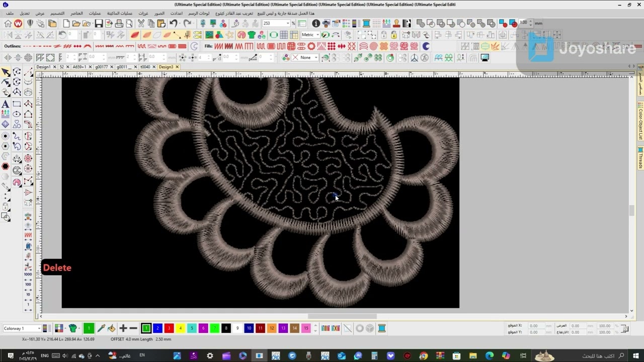Open the None pattern dropdown
The width and height of the screenshot is (644, 362).
tap(316, 58)
